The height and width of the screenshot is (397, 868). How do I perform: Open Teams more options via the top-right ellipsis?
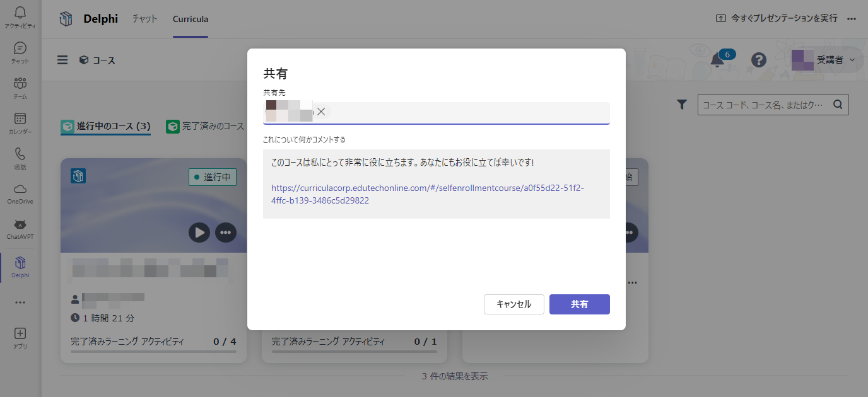852,19
